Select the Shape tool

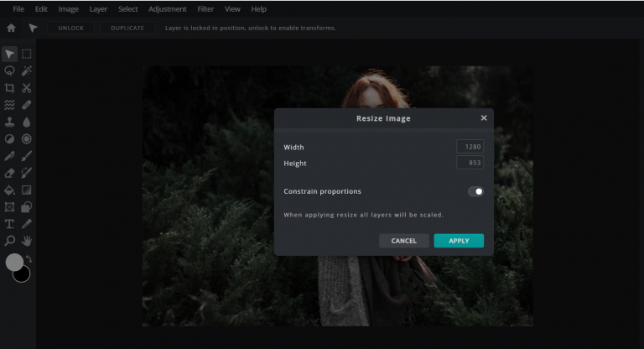point(27,207)
